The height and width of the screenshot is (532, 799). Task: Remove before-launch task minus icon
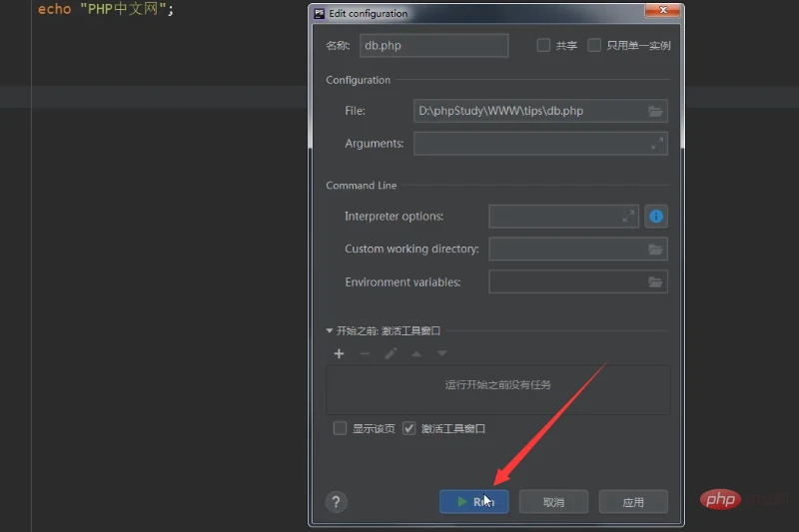365,353
